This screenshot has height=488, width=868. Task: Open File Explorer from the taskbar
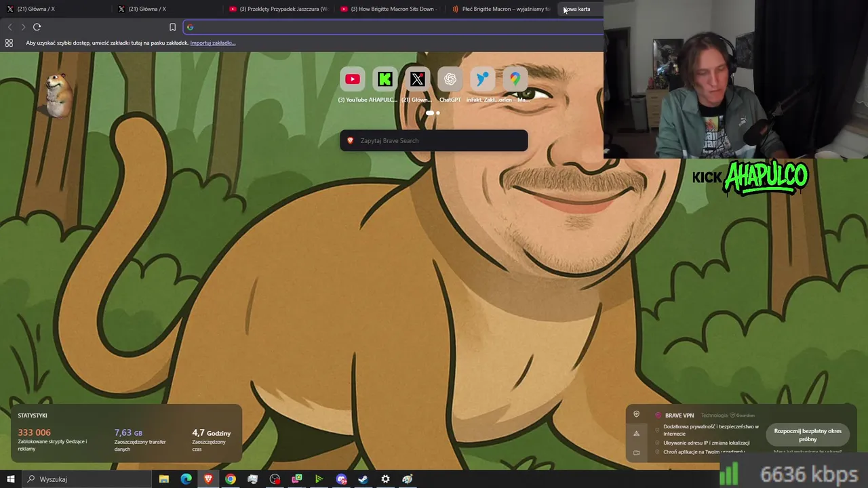pos(164,479)
